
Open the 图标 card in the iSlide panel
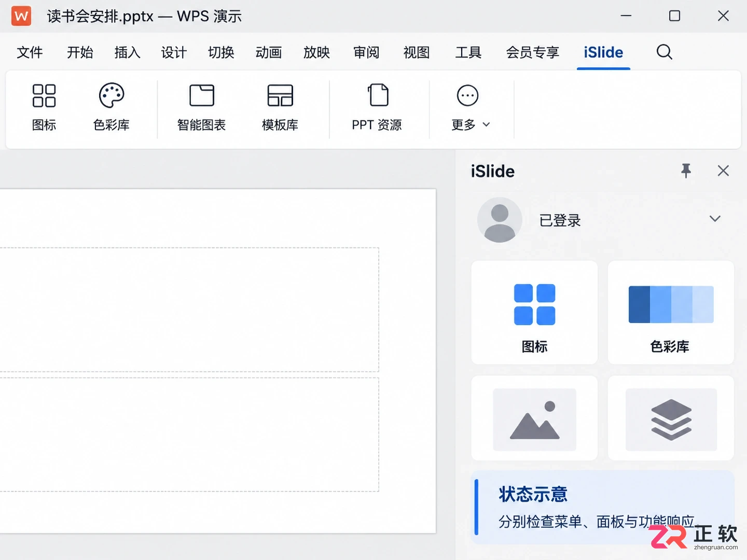(x=534, y=313)
